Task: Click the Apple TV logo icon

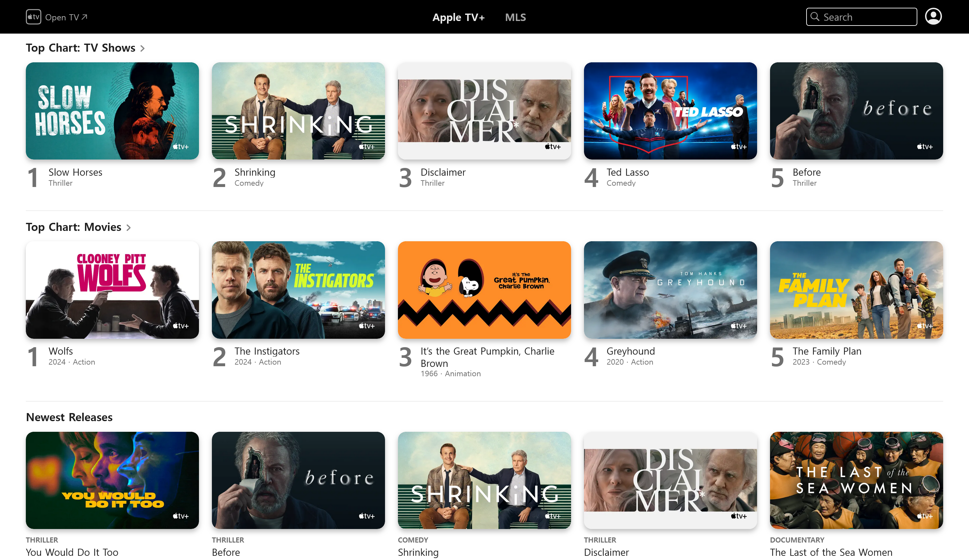Action: click(x=33, y=17)
